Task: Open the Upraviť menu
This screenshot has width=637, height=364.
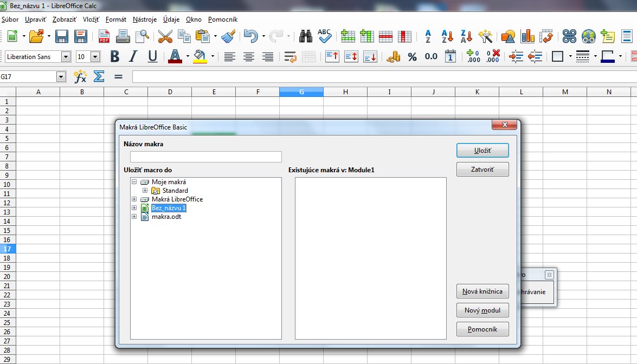Action: tap(36, 19)
